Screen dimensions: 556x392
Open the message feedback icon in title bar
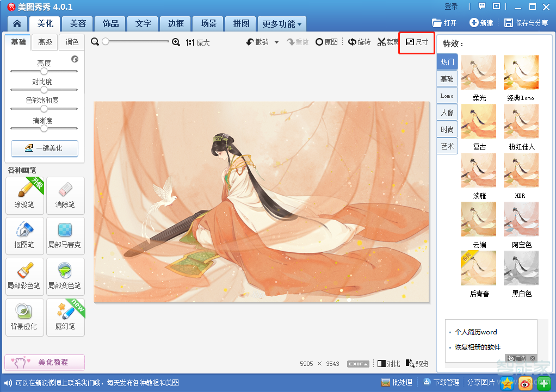482,7
